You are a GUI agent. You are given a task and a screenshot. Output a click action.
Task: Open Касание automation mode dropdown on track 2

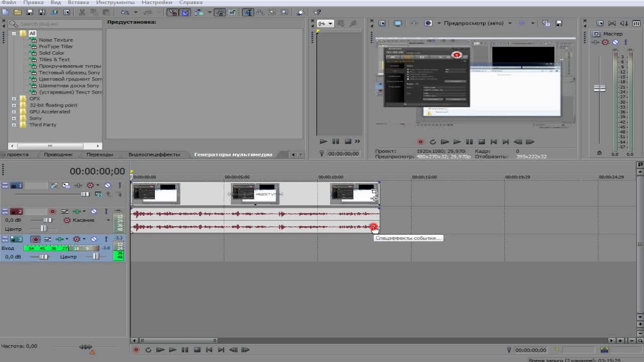pyautogui.click(x=108, y=220)
